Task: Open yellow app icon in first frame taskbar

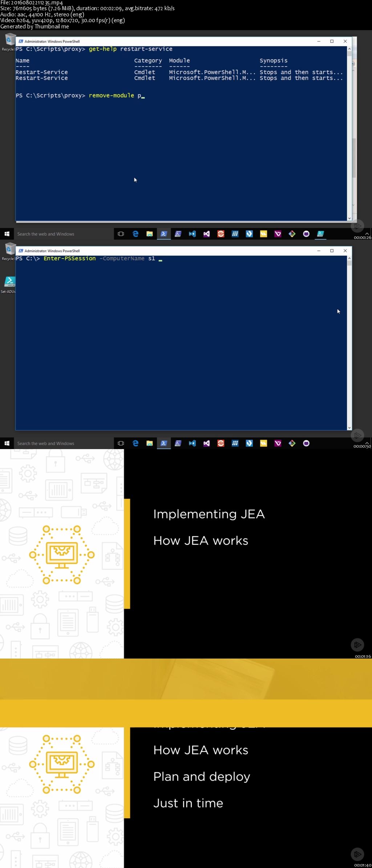Action: tap(263, 234)
